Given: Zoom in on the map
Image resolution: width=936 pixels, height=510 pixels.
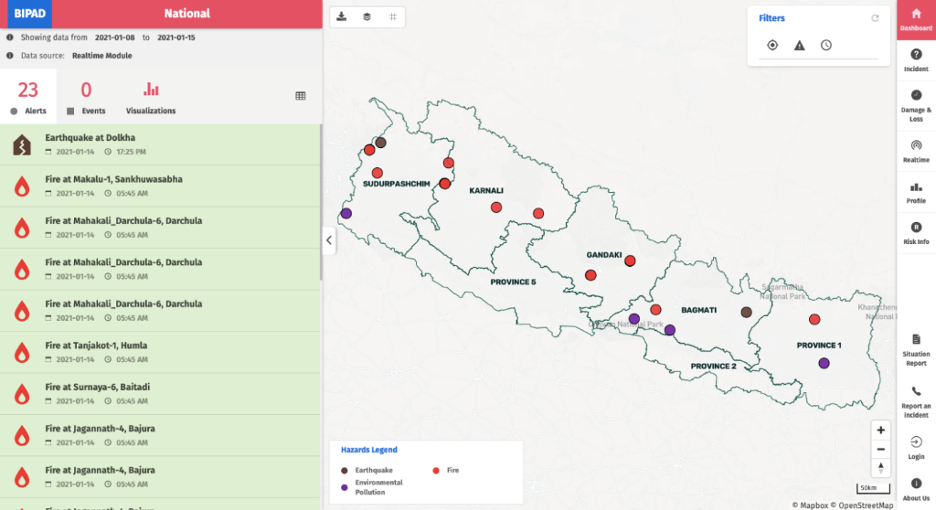Looking at the screenshot, I should point(880,430).
